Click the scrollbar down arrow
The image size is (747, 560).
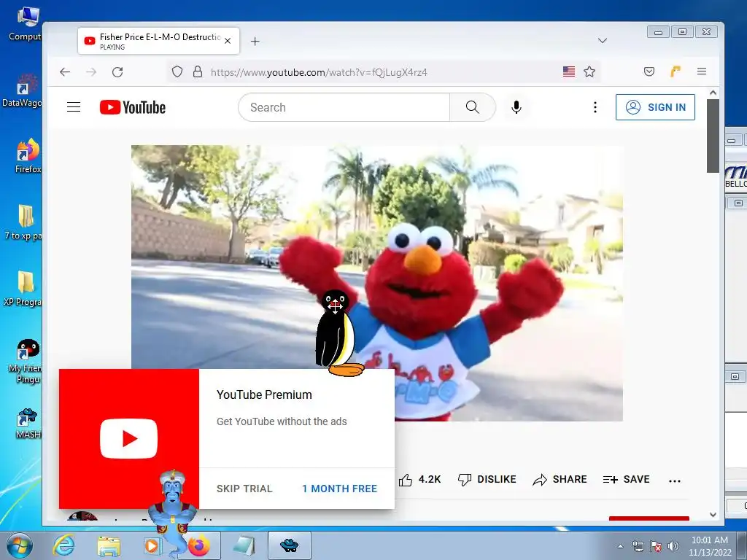[713, 515]
